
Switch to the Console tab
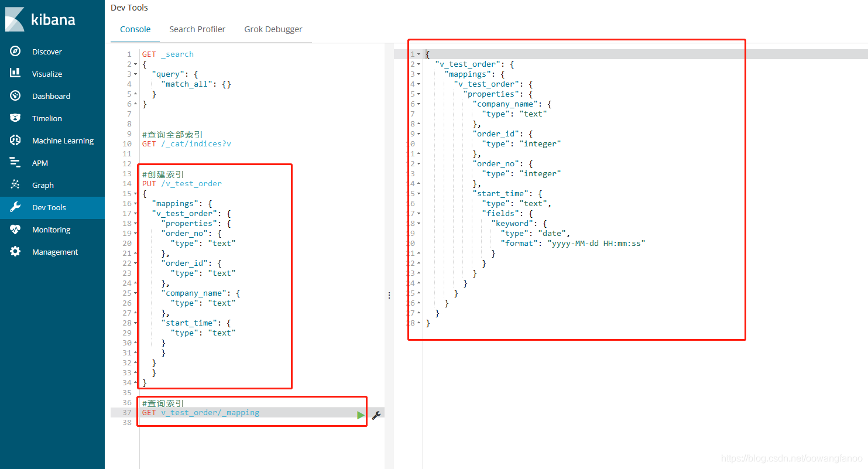[x=135, y=29]
